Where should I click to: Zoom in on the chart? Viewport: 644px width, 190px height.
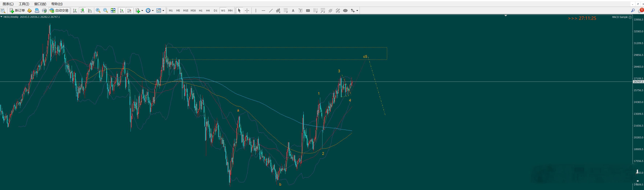[98, 11]
